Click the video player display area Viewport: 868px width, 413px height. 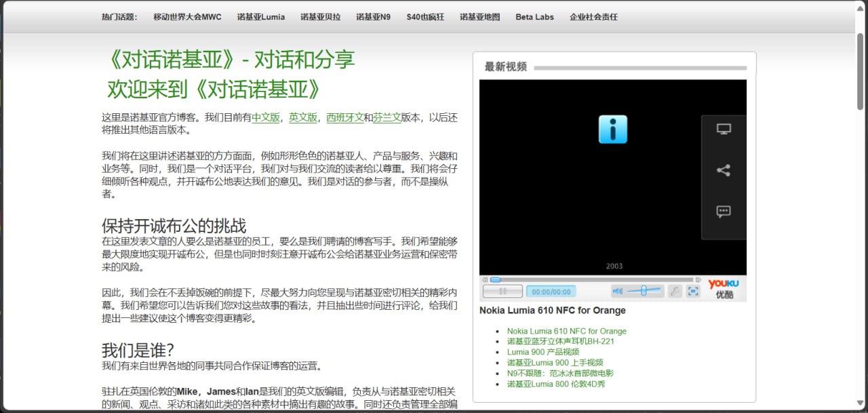[x=613, y=177]
